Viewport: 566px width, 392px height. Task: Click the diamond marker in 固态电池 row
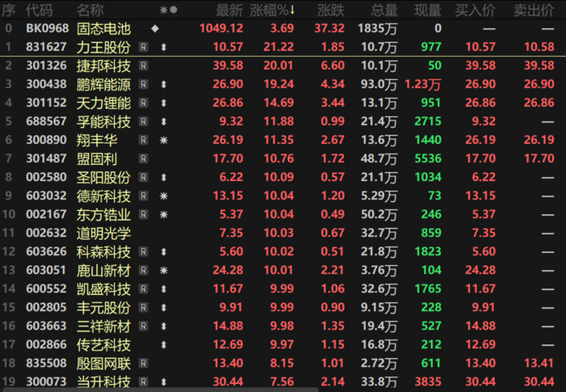pyautogui.click(x=155, y=28)
